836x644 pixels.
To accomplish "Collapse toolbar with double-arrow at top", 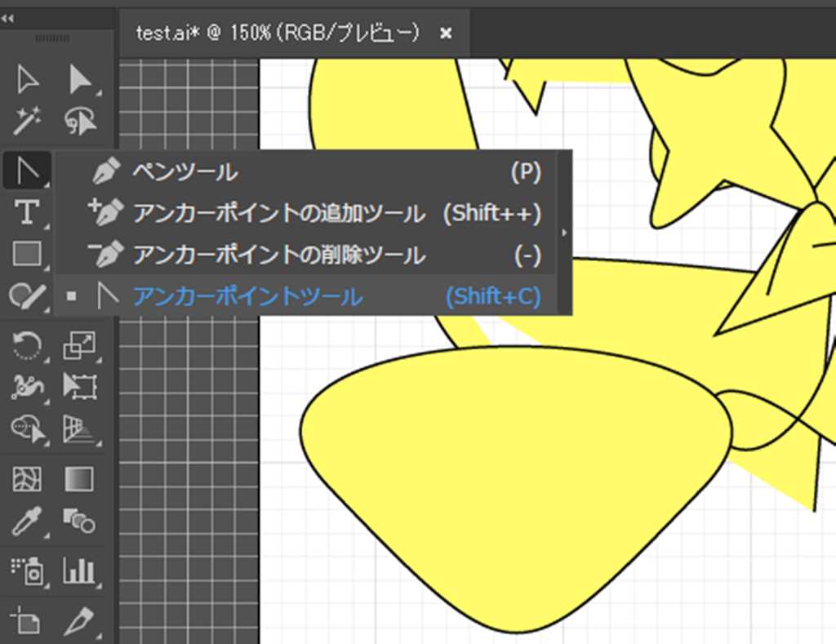I will 7,17.
